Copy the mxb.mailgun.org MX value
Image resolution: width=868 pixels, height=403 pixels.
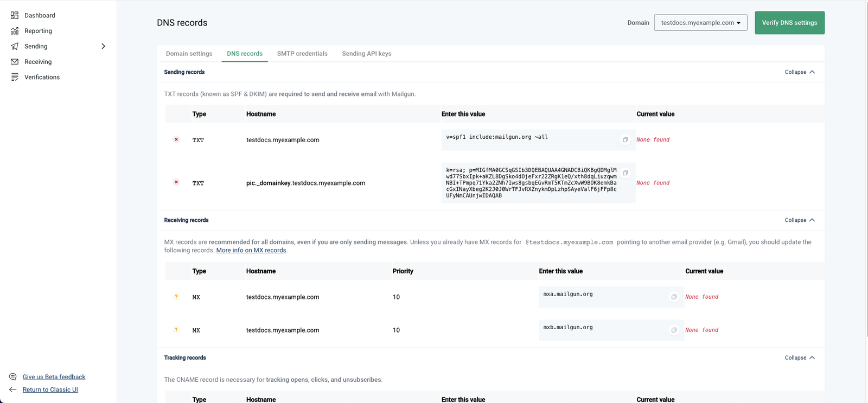click(674, 330)
